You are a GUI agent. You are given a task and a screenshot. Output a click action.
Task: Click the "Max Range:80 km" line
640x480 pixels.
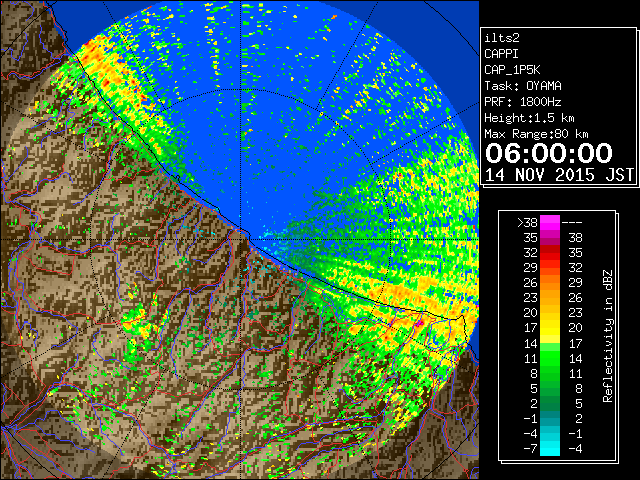536,134
